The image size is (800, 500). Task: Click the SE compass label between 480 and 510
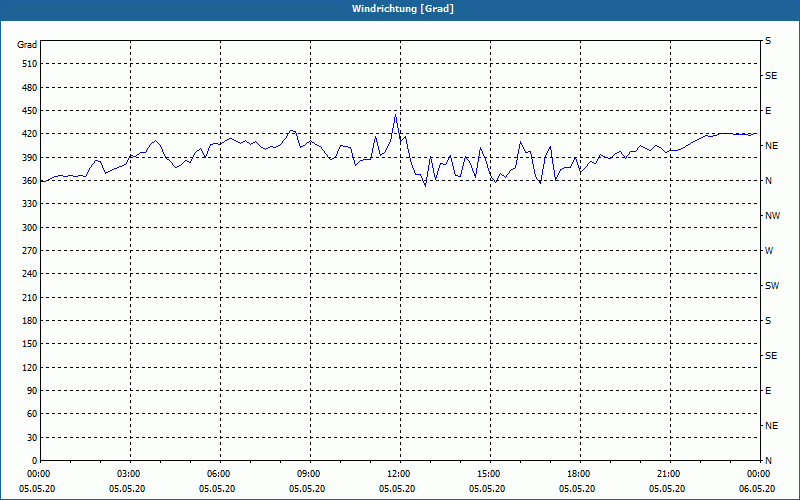pyautogui.click(x=771, y=76)
